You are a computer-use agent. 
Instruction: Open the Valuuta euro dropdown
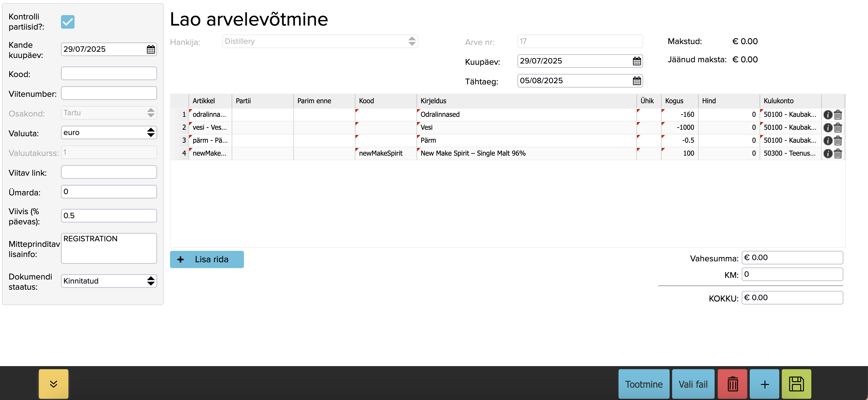coord(108,133)
